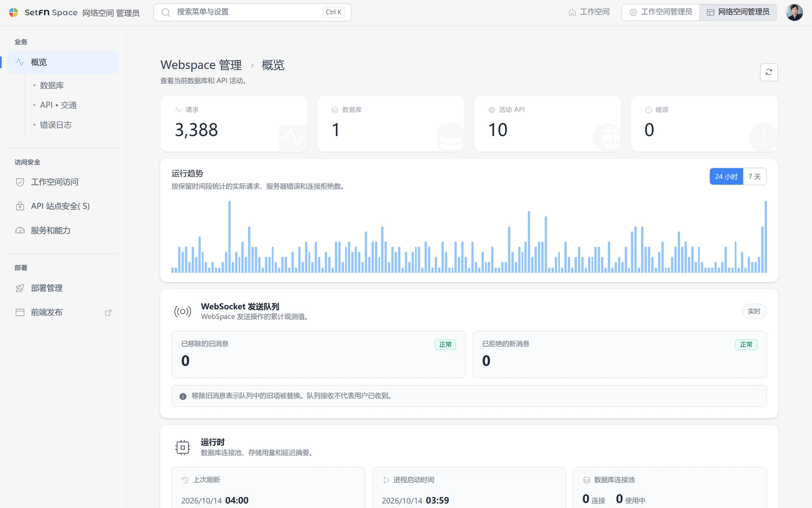Screen dimensions: 812x508
Task: Switch trend range to 7 天
Action: tap(754, 177)
